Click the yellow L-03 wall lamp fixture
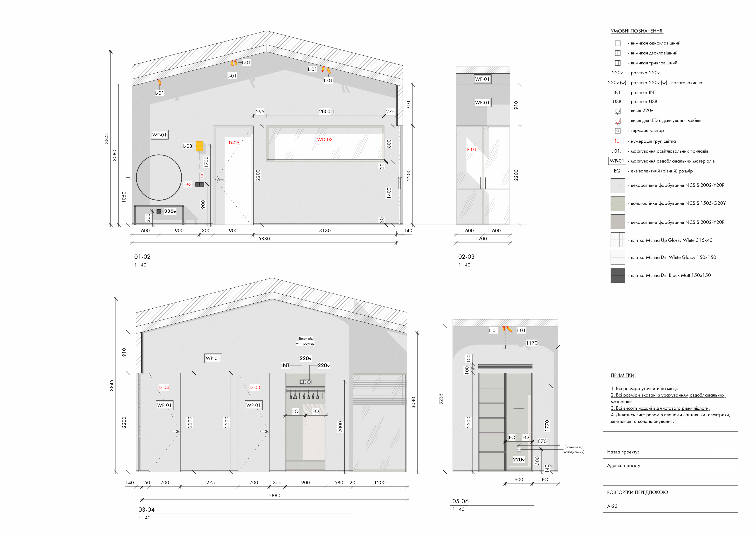 (x=199, y=146)
